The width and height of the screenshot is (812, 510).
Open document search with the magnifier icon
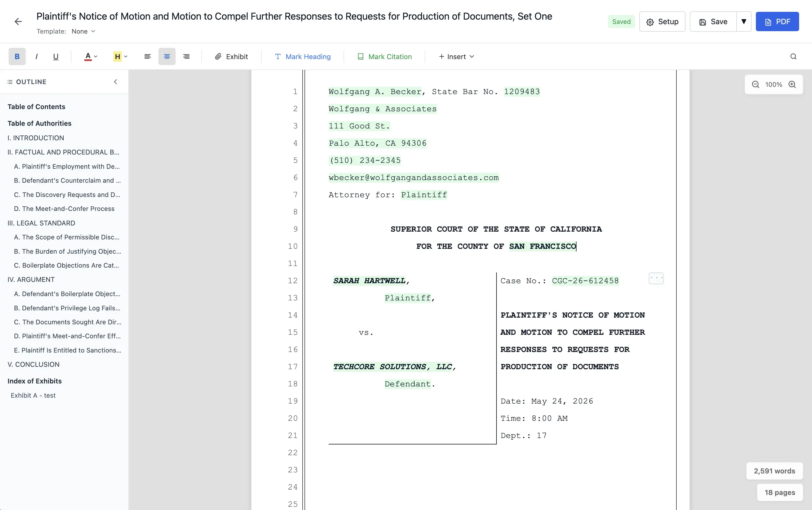click(793, 56)
